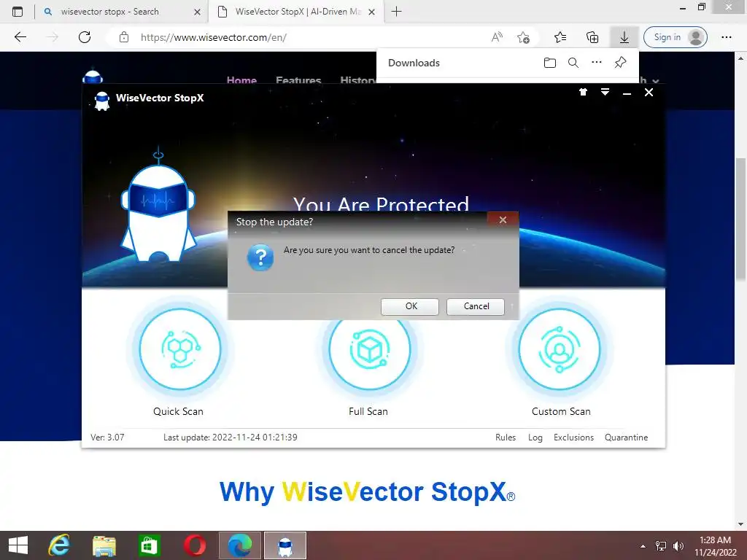Show hidden system tray icons
The image size is (747, 560).
point(643,546)
